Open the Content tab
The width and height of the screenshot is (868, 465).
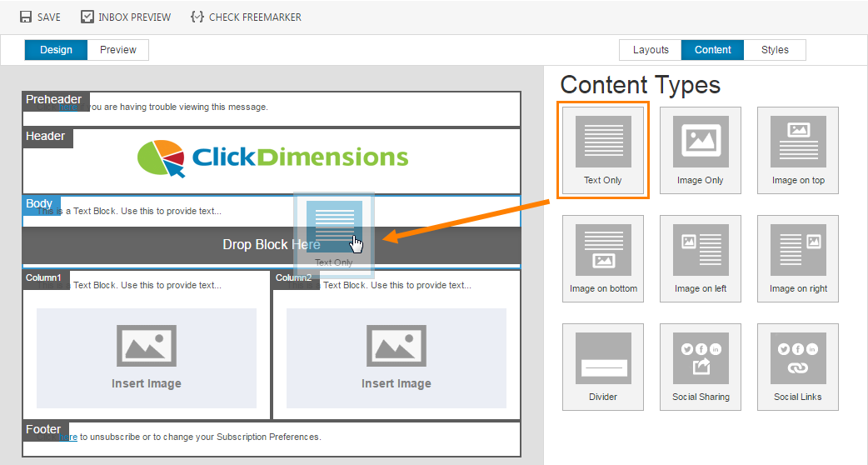click(712, 50)
